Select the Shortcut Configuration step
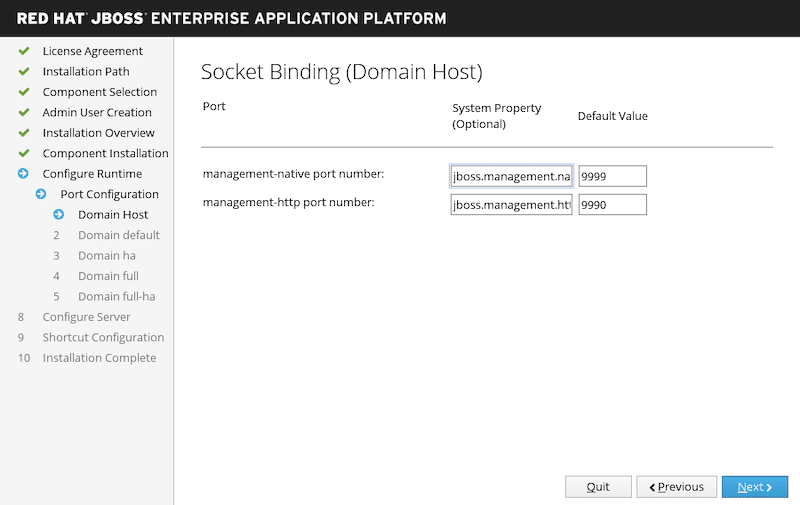The image size is (800, 505). pos(103,337)
